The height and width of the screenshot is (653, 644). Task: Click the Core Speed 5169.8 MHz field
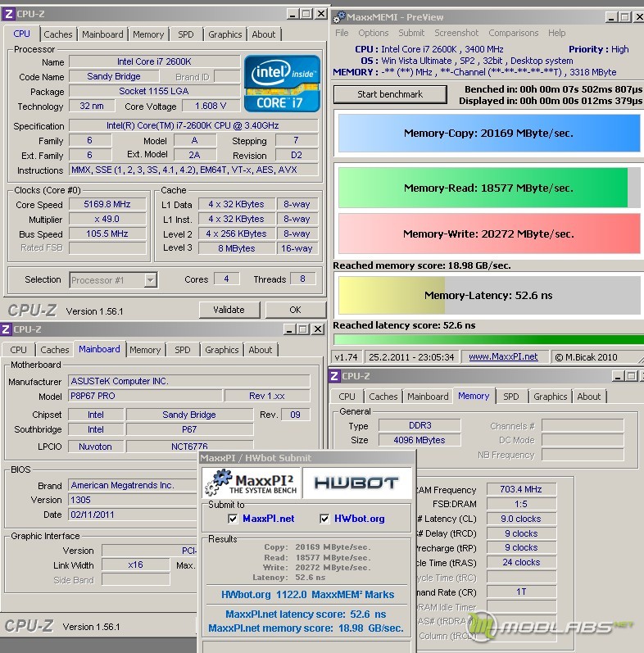(x=107, y=204)
